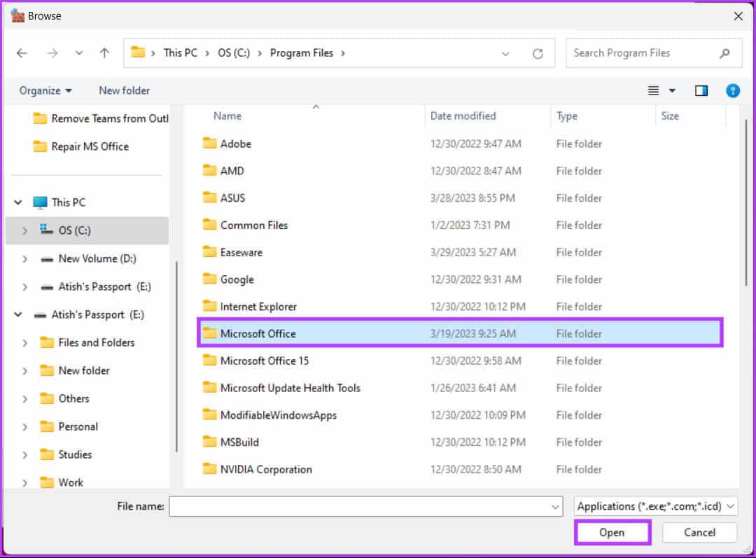Open help with question mark icon
Image resolution: width=756 pixels, height=558 pixels.
732,91
